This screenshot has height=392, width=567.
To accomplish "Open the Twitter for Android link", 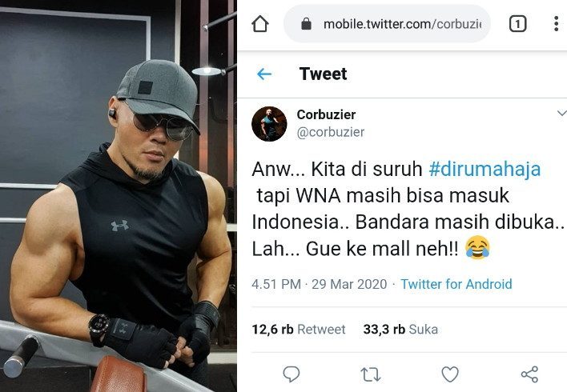I will tap(456, 284).
